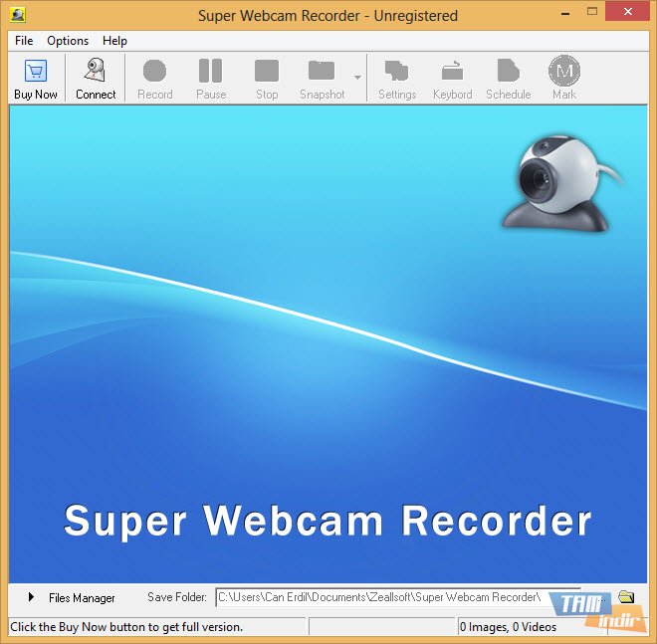Click the Save Folder path field

[398, 597]
